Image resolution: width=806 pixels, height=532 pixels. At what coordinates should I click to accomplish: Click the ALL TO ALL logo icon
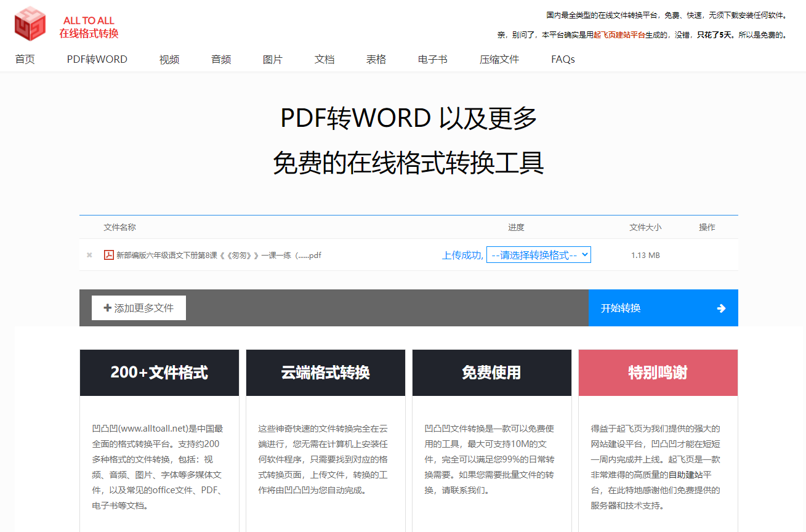click(30, 23)
